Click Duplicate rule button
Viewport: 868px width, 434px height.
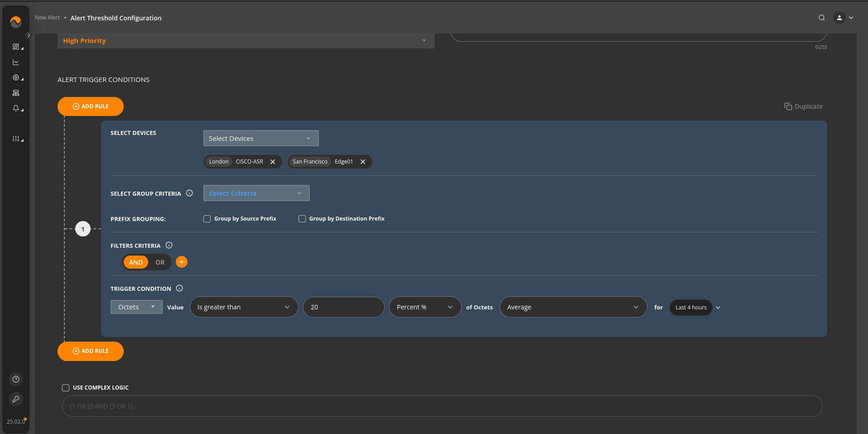[803, 106]
